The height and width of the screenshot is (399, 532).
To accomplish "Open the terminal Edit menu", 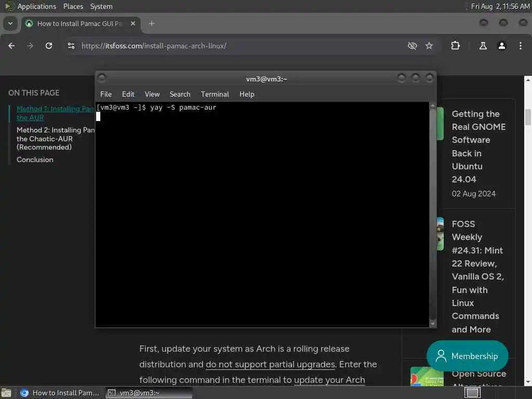I will [128, 95].
